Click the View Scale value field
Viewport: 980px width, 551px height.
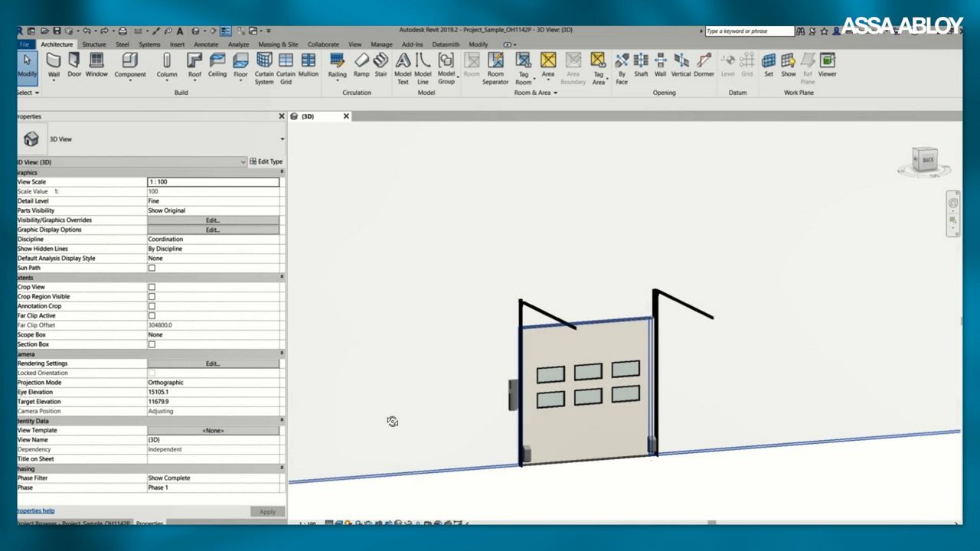213,182
